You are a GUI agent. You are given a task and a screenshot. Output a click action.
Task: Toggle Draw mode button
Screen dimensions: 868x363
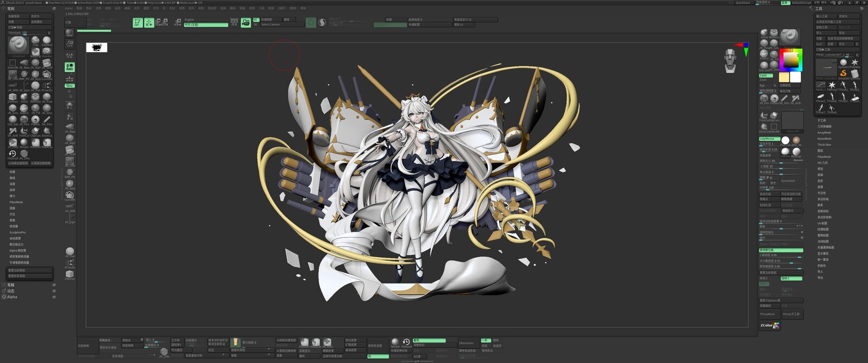149,23
